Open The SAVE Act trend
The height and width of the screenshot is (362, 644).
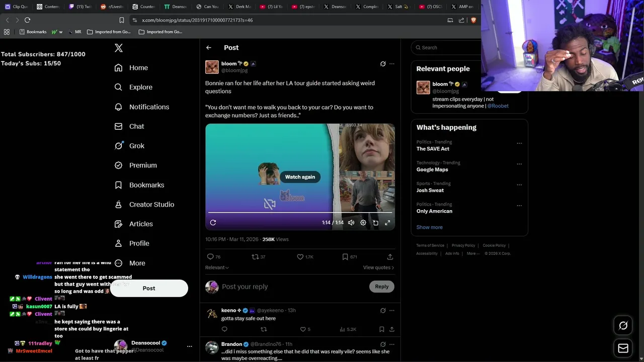click(433, 149)
